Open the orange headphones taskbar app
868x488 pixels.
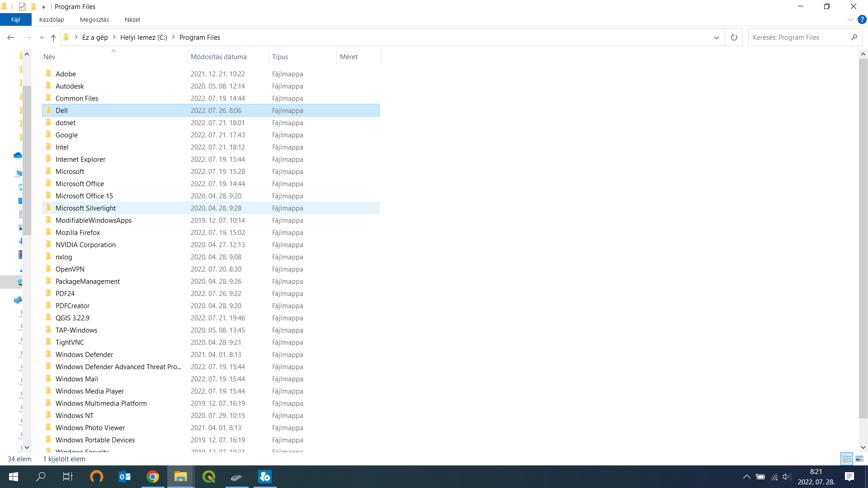click(97, 477)
